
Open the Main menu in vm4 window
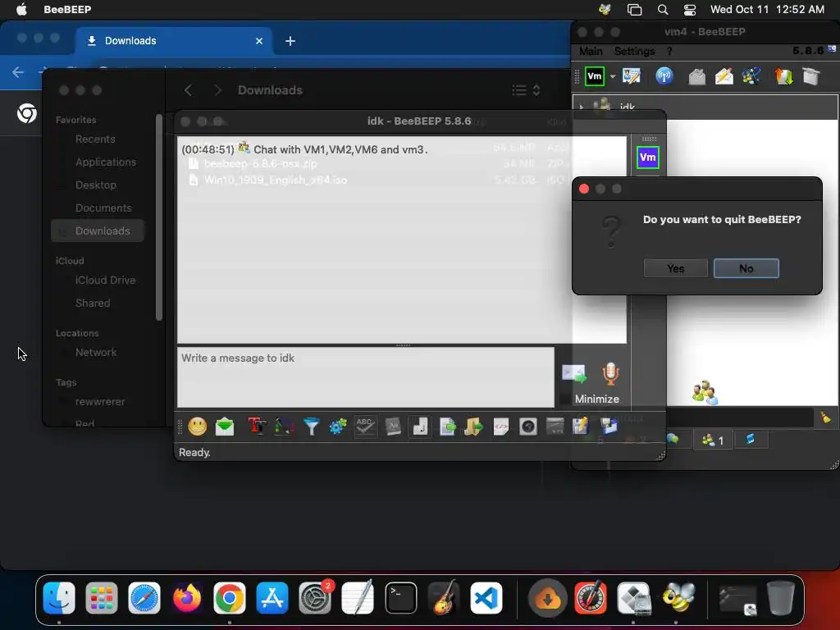[591, 52]
